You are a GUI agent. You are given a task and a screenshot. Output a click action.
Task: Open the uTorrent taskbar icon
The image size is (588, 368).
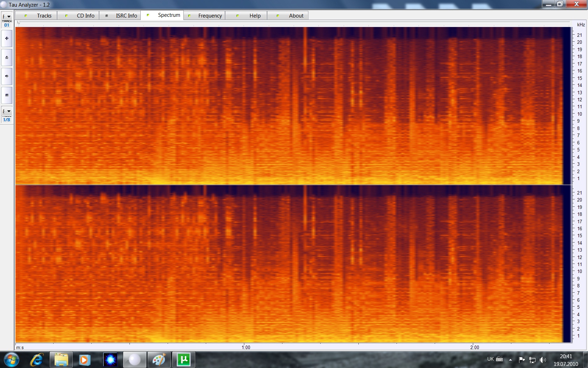click(x=183, y=360)
